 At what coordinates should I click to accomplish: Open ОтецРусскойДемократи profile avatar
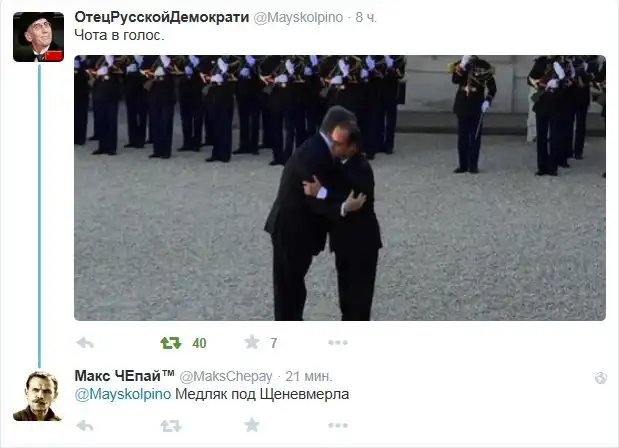point(38,37)
